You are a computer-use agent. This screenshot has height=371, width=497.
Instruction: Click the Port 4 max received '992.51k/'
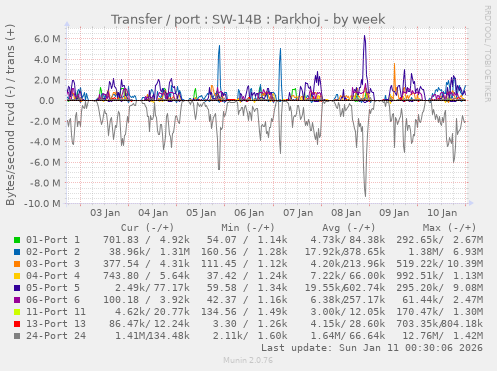[420, 276]
